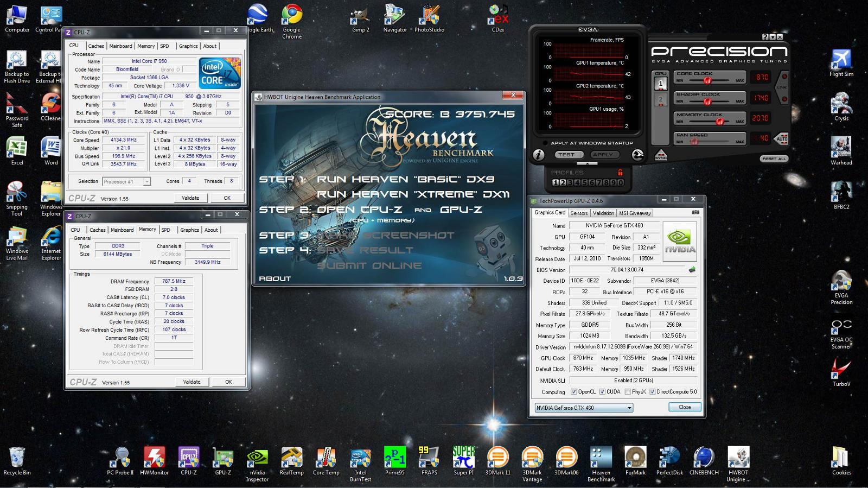
Task: Toggle the profiles lock icon in Precision
Action: 620,173
